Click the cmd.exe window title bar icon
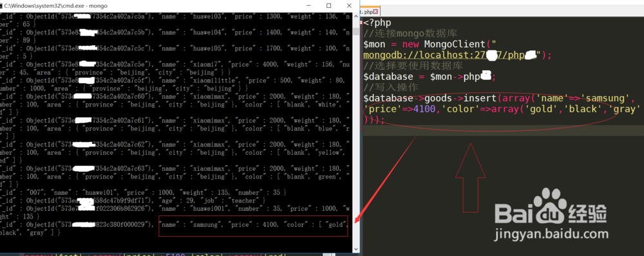Viewport: 644px width, 256px height. pyautogui.click(x=2, y=6)
